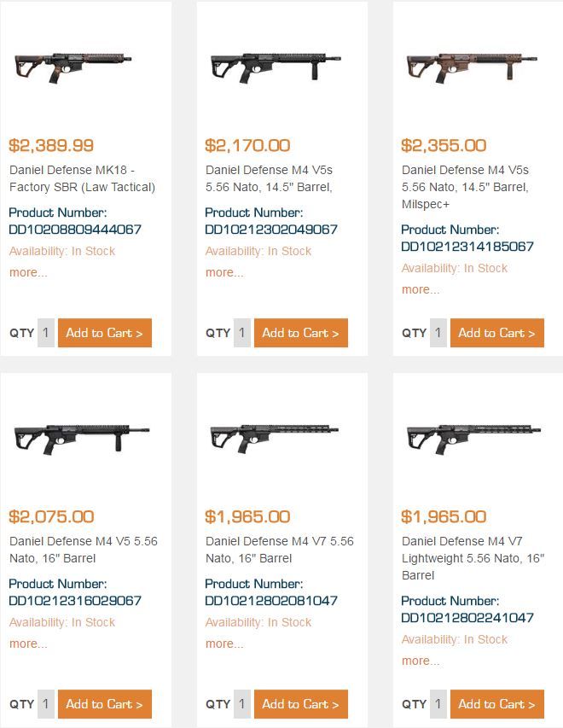Add the $2,075.00 M4 V5 to cart
The height and width of the screenshot is (728, 563).
tap(104, 704)
